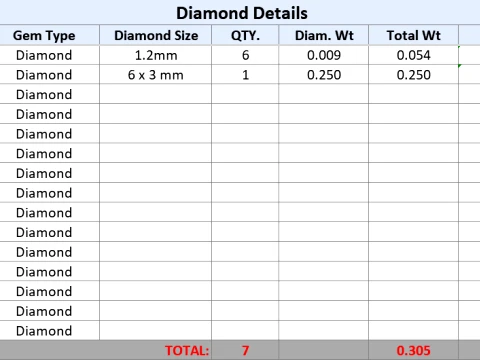
Task: Select empty QTY cell in third data row
Action: pyautogui.click(x=245, y=94)
